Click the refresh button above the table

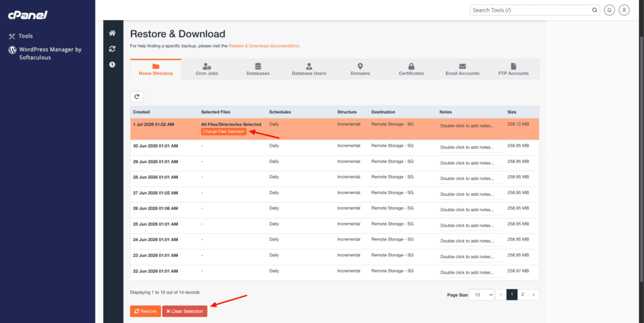(136, 96)
